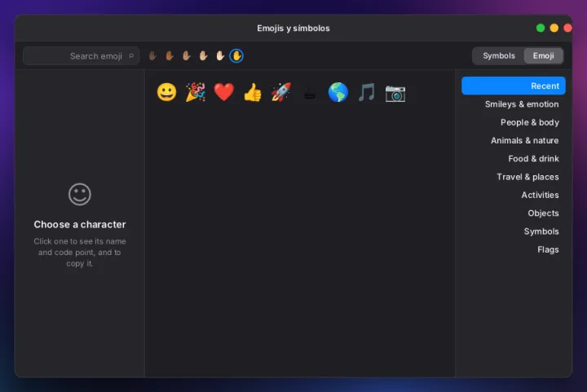Focus the Search emoji field

[82, 55]
